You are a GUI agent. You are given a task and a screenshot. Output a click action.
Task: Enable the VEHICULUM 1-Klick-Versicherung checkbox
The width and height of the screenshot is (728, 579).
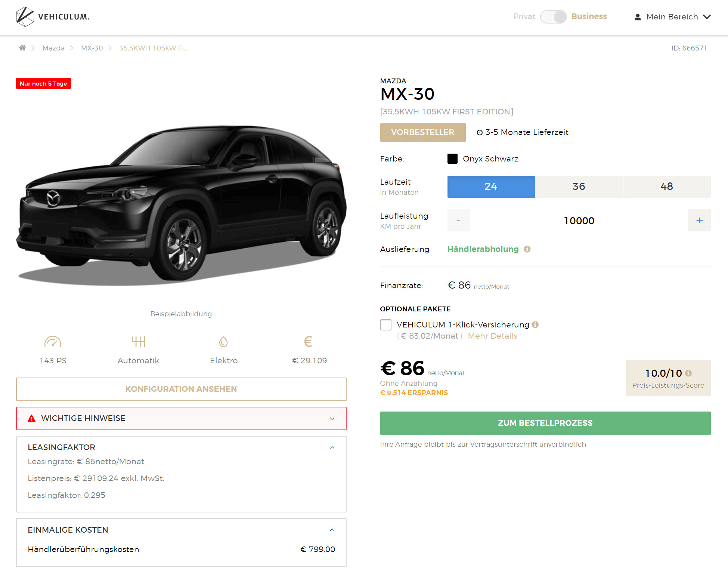[386, 325]
